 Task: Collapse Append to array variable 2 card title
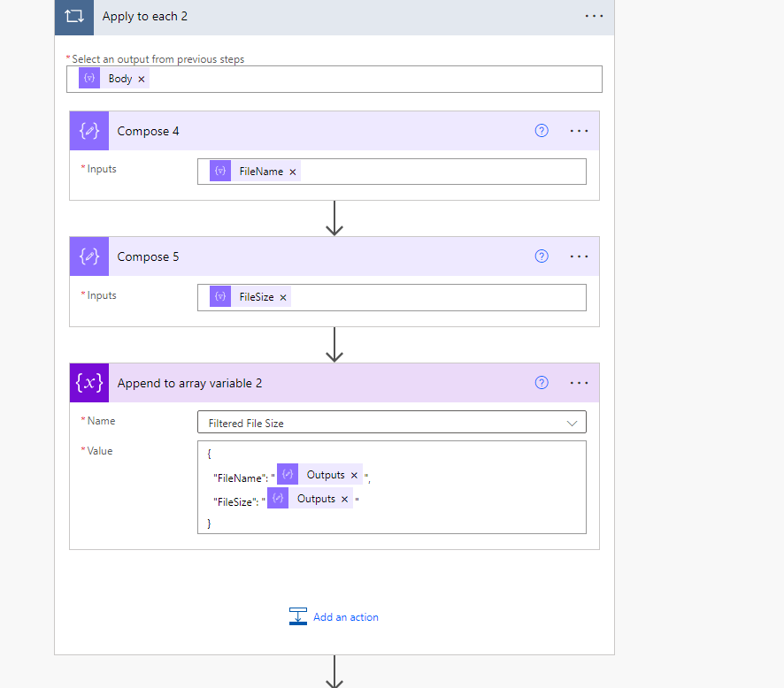click(x=189, y=383)
